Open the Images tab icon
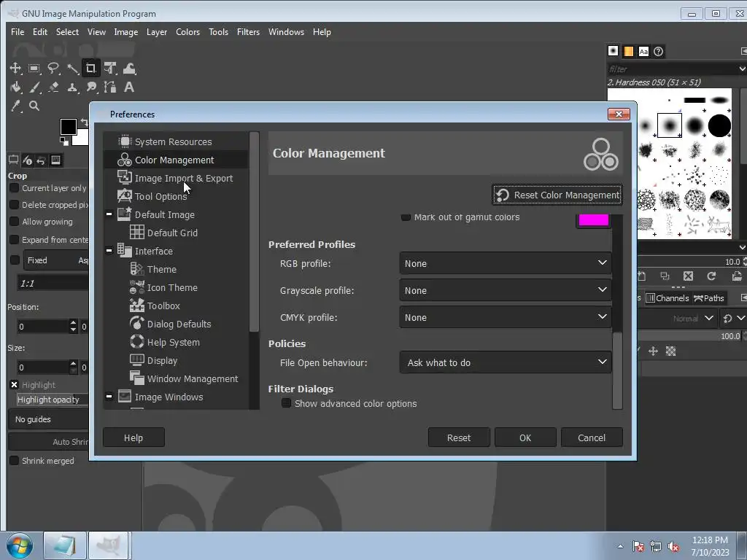The width and height of the screenshot is (747, 560). (x=55, y=160)
